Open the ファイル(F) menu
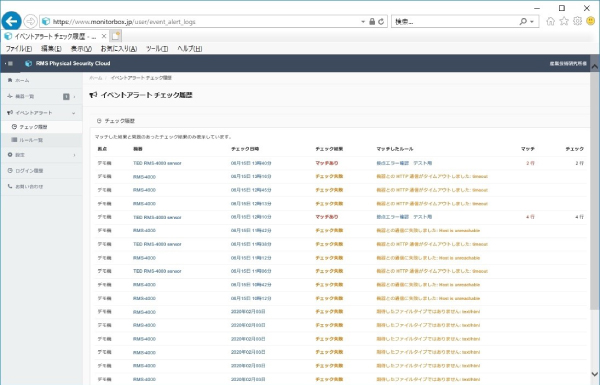 (19, 49)
